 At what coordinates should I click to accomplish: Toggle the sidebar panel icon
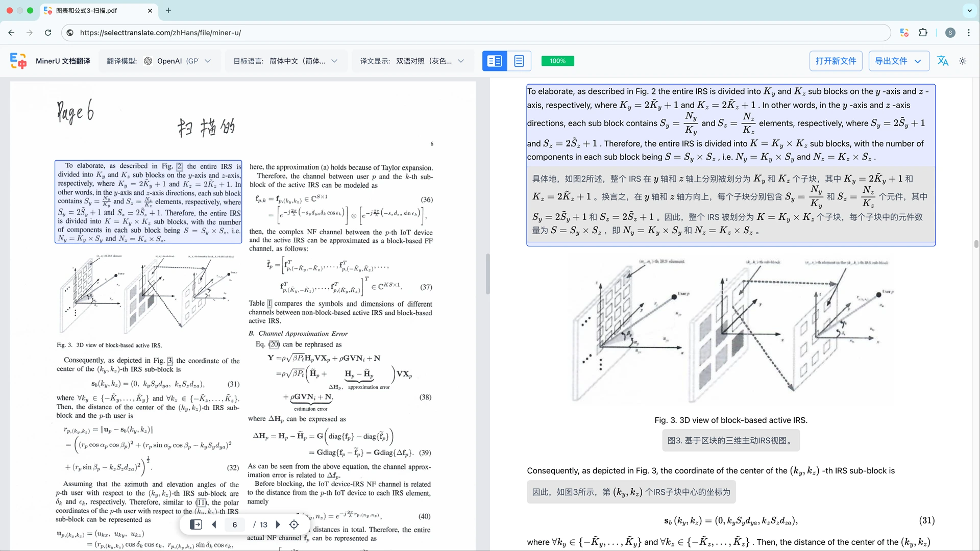195,524
